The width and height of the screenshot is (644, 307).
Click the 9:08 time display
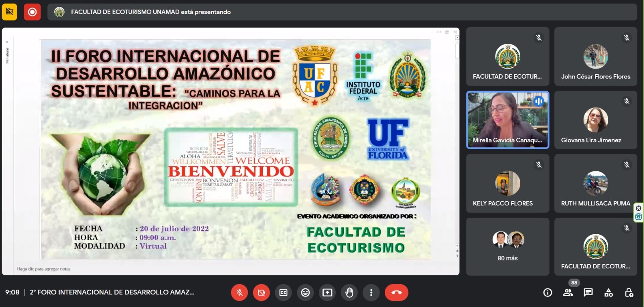coord(12,292)
